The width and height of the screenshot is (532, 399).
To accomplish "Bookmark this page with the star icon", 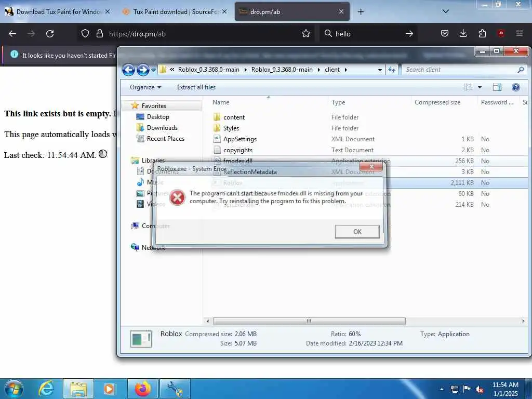I will coord(306,34).
